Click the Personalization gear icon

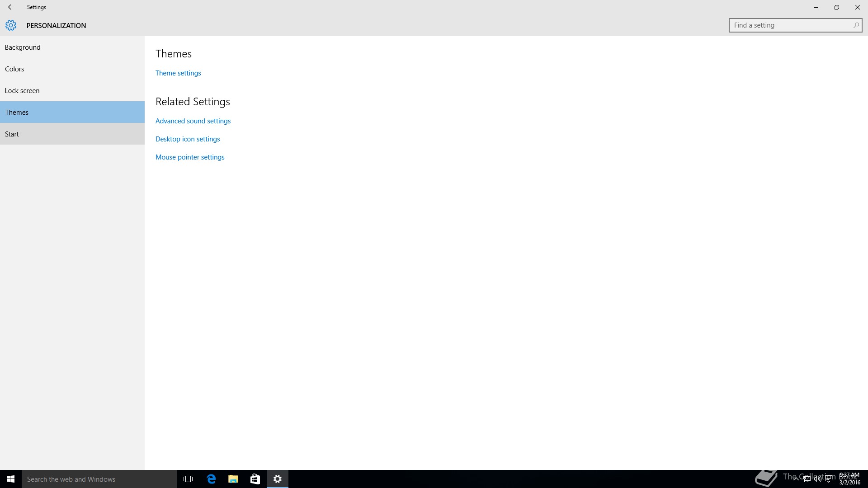(x=11, y=25)
